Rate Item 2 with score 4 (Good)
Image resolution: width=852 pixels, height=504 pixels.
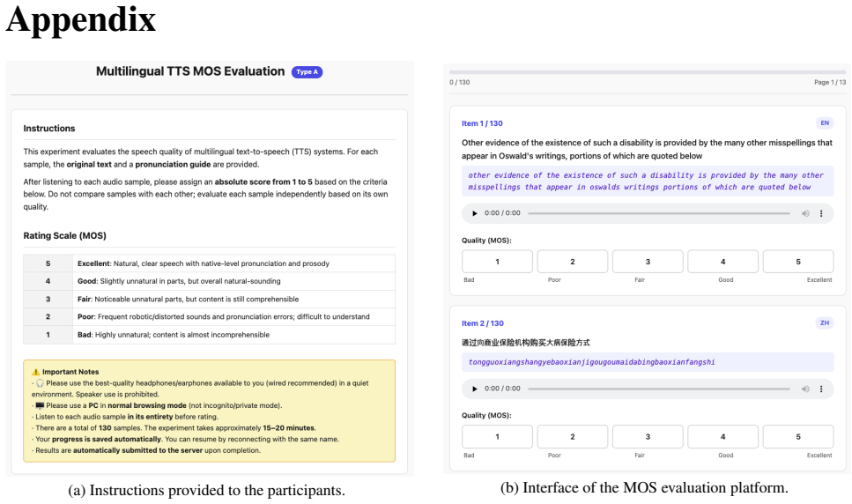(x=722, y=437)
